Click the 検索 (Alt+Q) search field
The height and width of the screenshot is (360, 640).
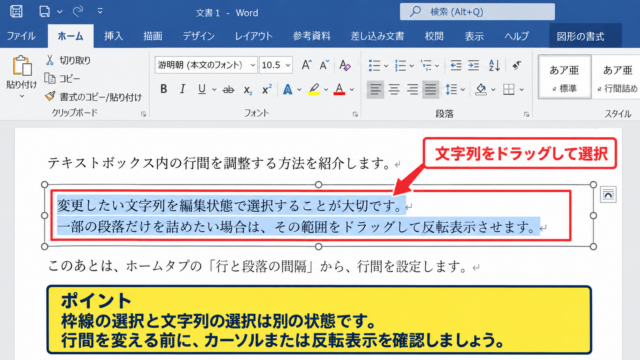pyautogui.click(x=477, y=12)
